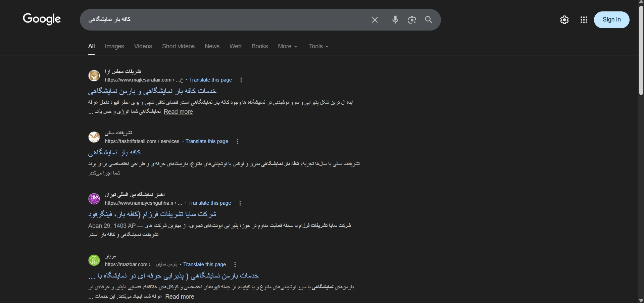
Task: Click the mazbar.com site favicon
Action: (94, 260)
